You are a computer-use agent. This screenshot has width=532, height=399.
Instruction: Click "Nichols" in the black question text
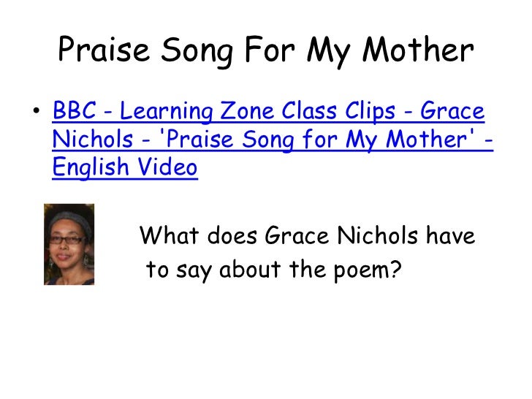point(377,235)
